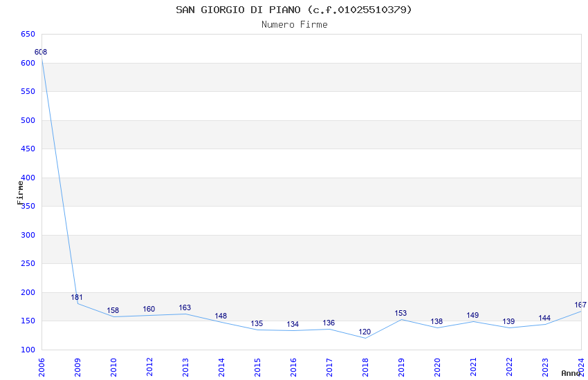
Task: Click the x-axis year 2009
Action: tap(77, 368)
